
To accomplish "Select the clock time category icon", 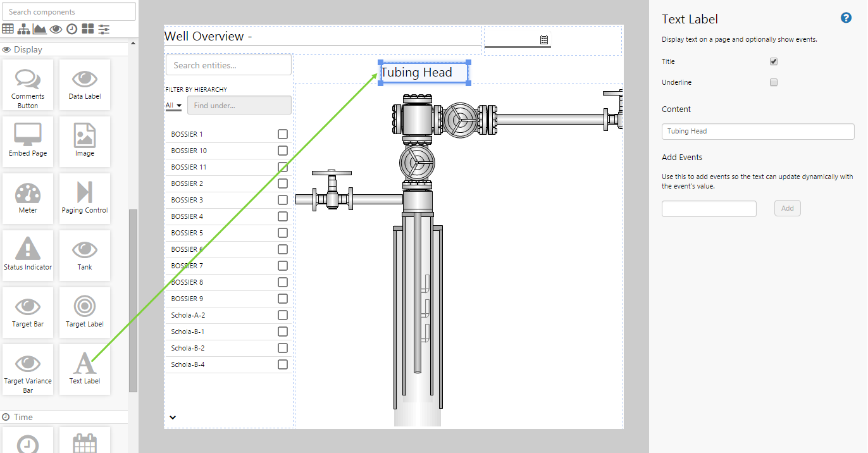I will (x=72, y=29).
